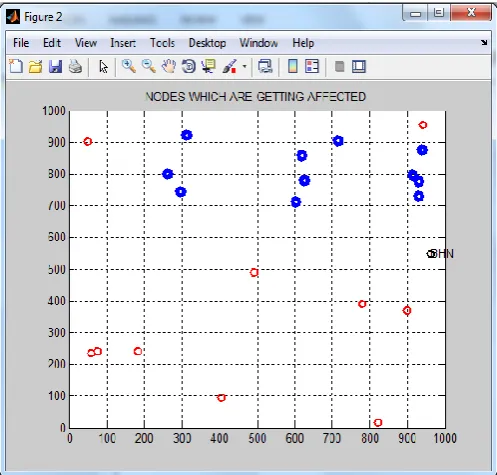The width and height of the screenshot is (497, 475).
Task: Open the Edit menu
Action: (x=52, y=43)
